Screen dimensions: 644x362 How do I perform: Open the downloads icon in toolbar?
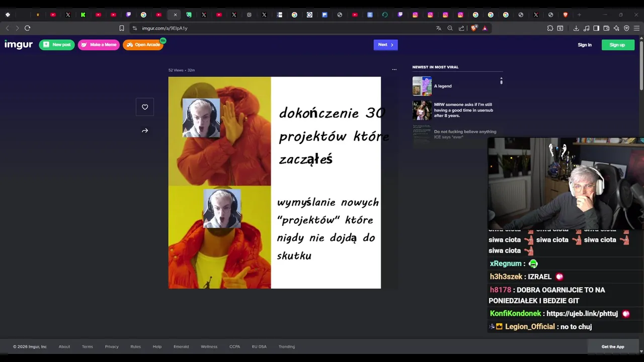tap(576, 28)
